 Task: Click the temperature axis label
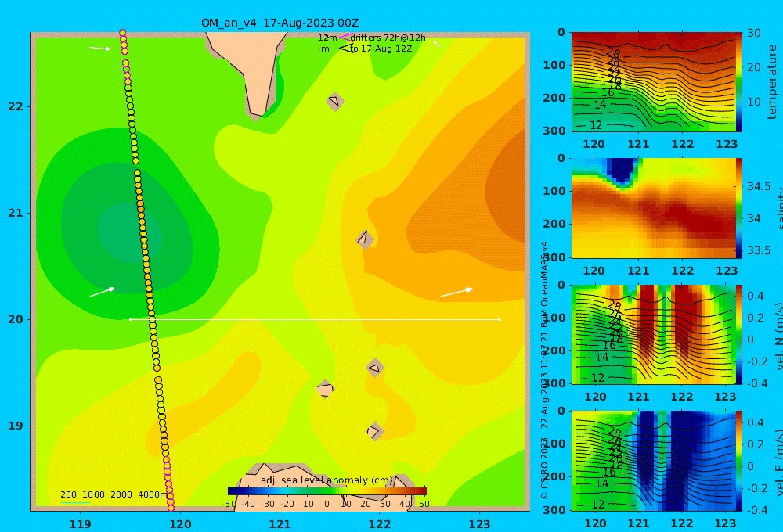772,82
